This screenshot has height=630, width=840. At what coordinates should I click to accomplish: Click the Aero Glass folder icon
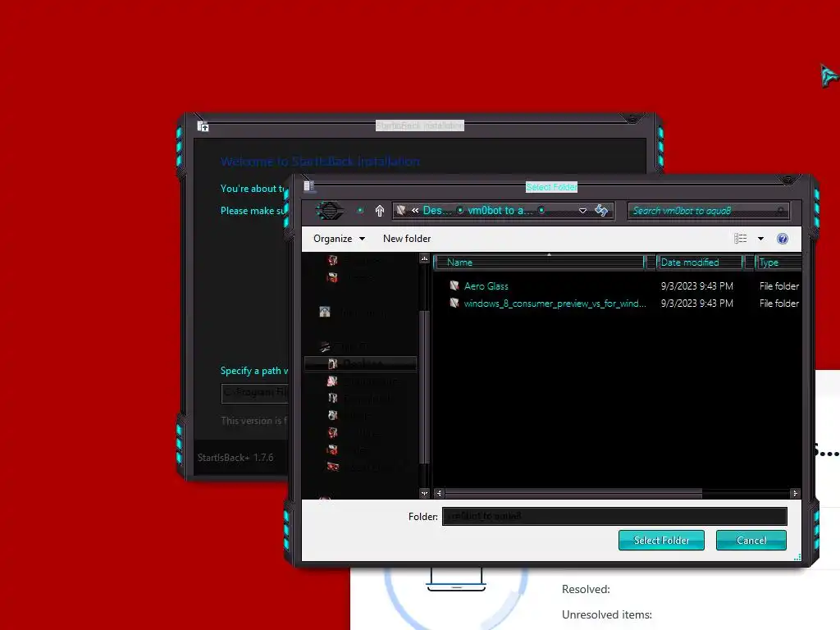pyautogui.click(x=454, y=285)
